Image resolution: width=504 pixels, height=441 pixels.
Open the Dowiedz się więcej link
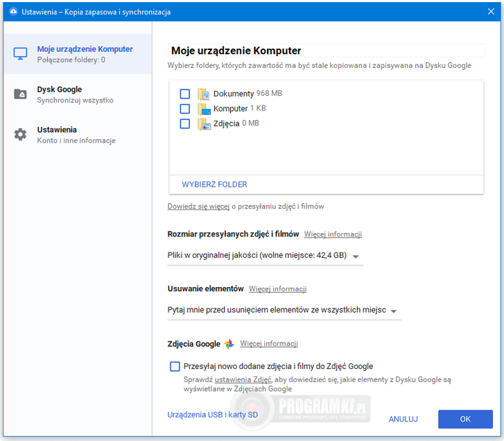[x=198, y=207]
